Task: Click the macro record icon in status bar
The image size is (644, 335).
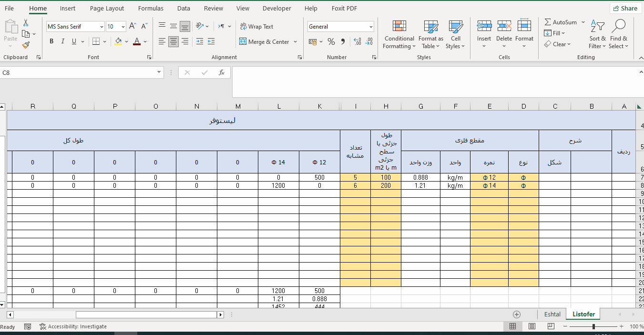Action: [28, 326]
